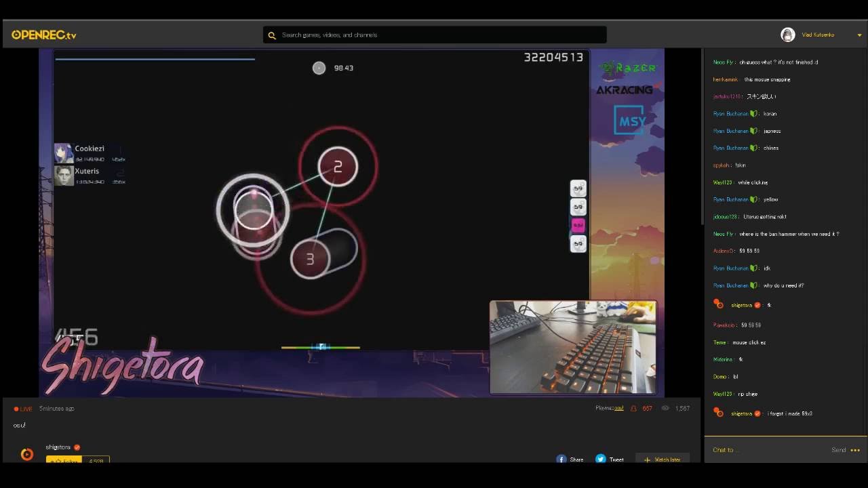This screenshot has height=488, width=868.
Task: Open the osu! game link after Playing
Action: [619, 408]
